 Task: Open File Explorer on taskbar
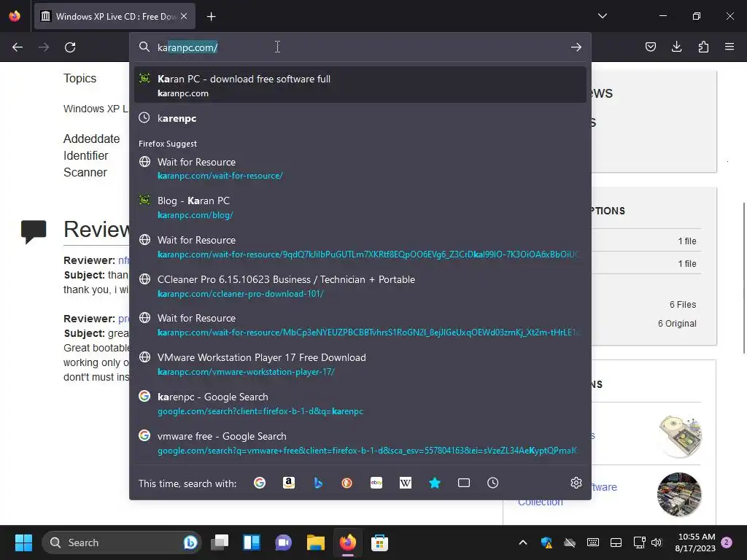(315, 542)
